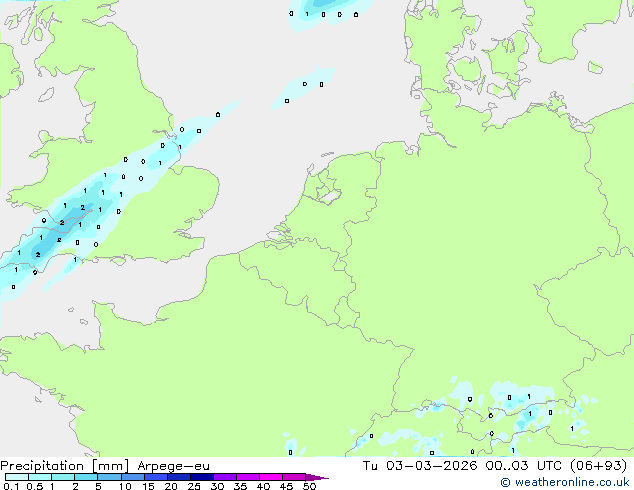Select the 40 to 45 mm magenta swatch
Viewport: 634px width, 490px height.
click(271, 477)
